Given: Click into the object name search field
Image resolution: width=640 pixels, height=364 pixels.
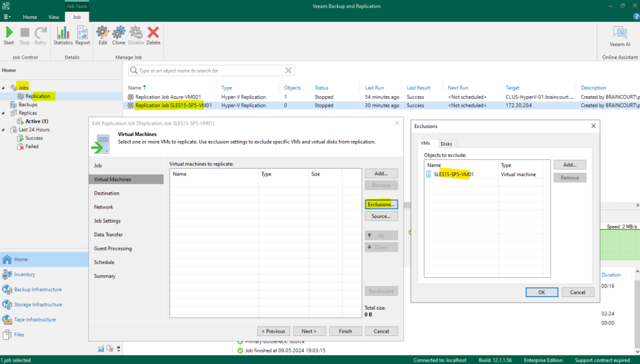Looking at the screenshot, I should [211, 71].
